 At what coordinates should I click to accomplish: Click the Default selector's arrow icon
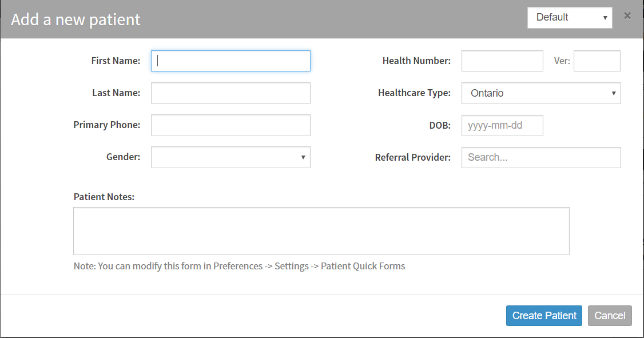[605, 18]
